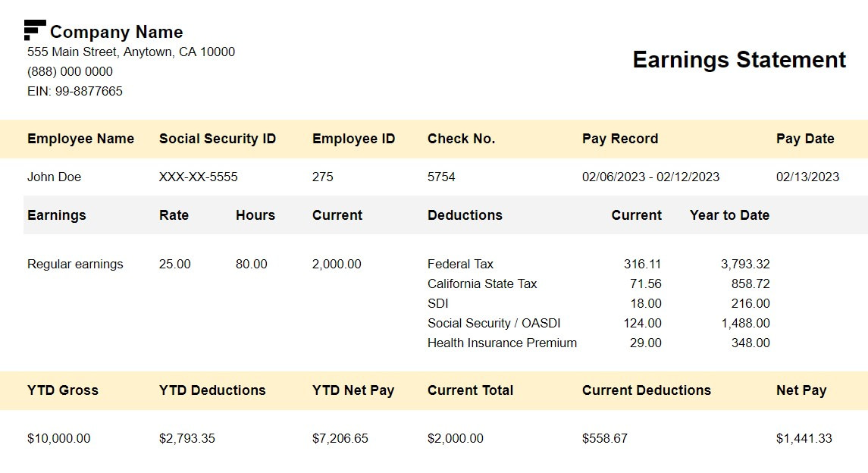Click the Earnings column header

[56, 215]
